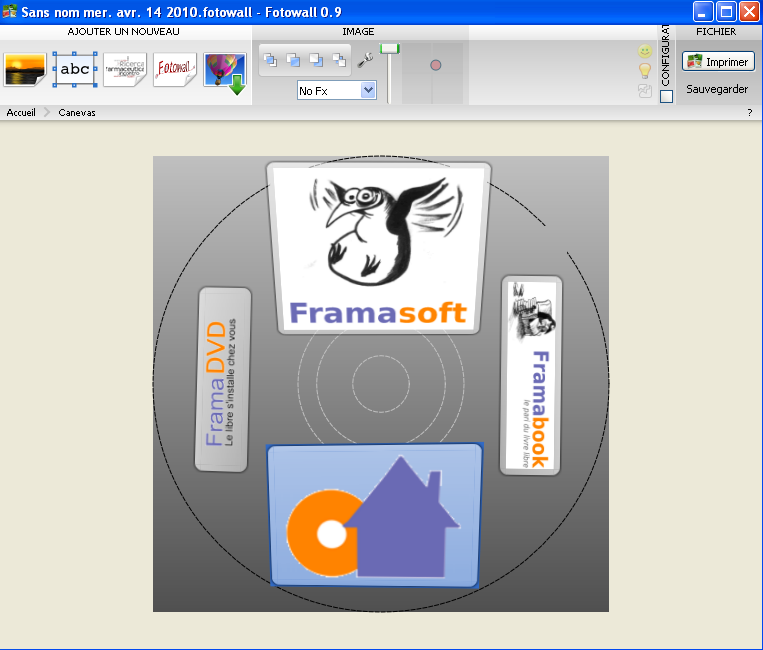Image resolution: width=763 pixels, height=650 pixels.
Task: Add web image with balloon download icon
Action: click(x=225, y=73)
